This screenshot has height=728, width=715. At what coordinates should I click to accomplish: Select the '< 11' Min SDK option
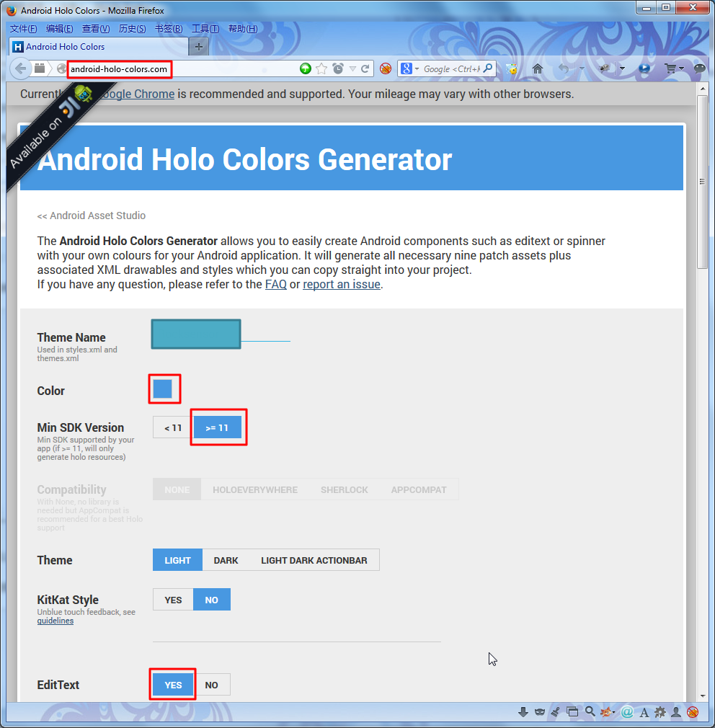[173, 427]
